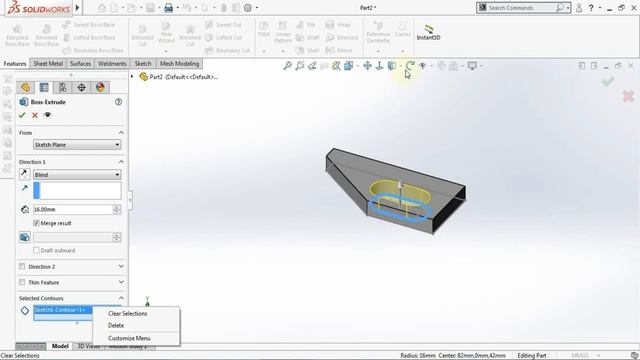Cancel Boss-Extrude with red X in PropertyManager
The height and width of the screenshot is (360, 640).
click(35, 115)
